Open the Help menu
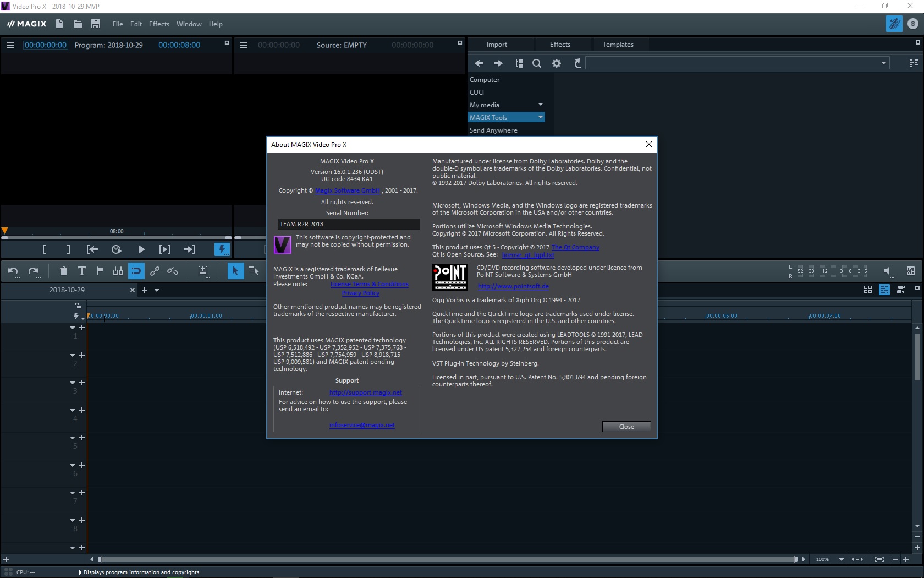 [216, 24]
